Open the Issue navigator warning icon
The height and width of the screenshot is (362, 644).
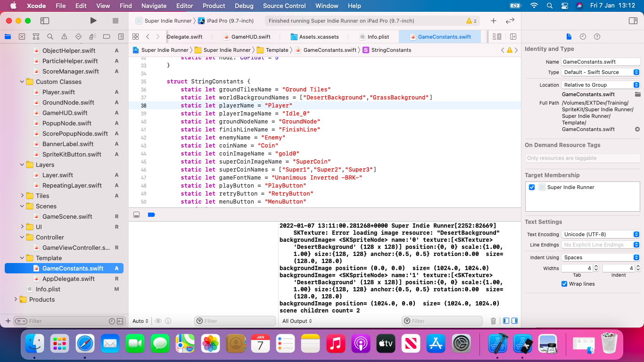click(x=64, y=37)
